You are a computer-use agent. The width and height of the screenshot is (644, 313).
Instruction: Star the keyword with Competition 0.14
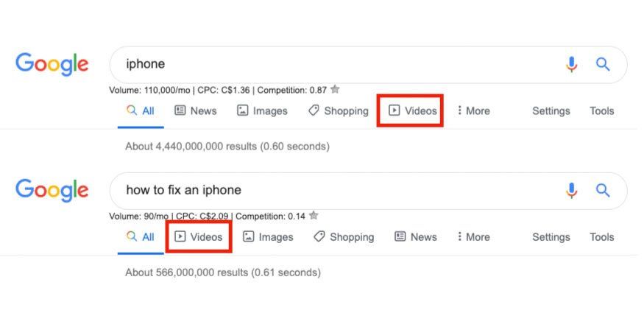tap(314, 215)
